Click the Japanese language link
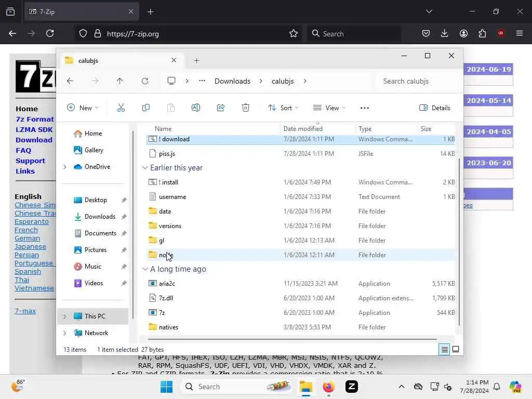Viewport: 532px width, 399px height. pyautogui.click(x=30, y=247)
